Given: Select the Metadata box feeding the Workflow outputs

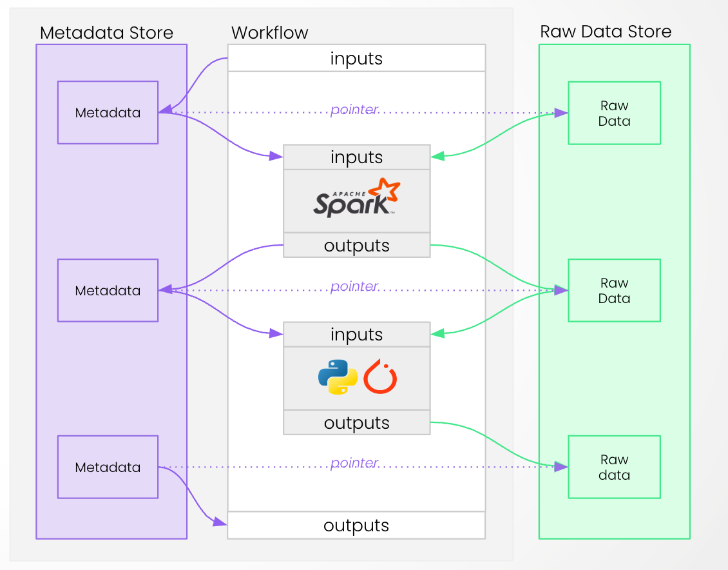Looking at the screenshot, I should click(108, 467).
